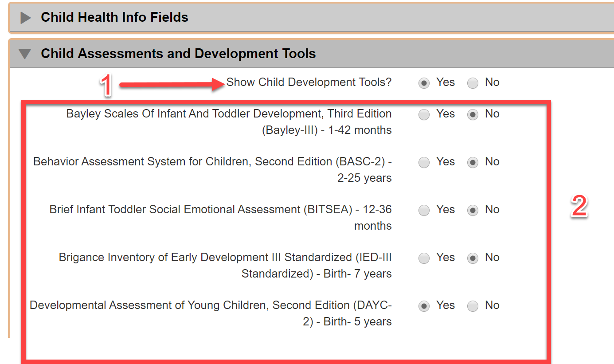Screen dimensions: 614x364
Task: Click the Behavior Assessment System for Children label
Action: coord(212,170)
